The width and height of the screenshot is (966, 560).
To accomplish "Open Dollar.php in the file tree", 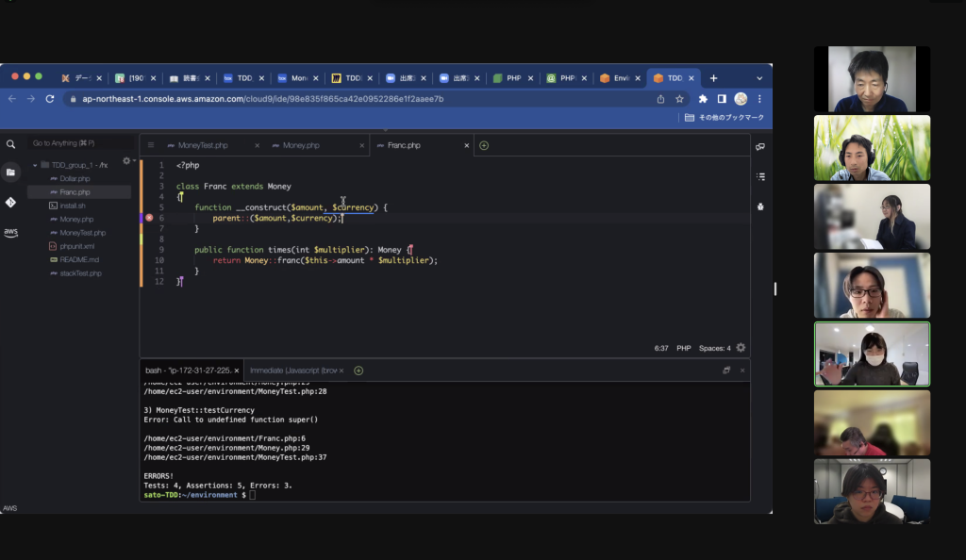I will click(x=75, y=178).
